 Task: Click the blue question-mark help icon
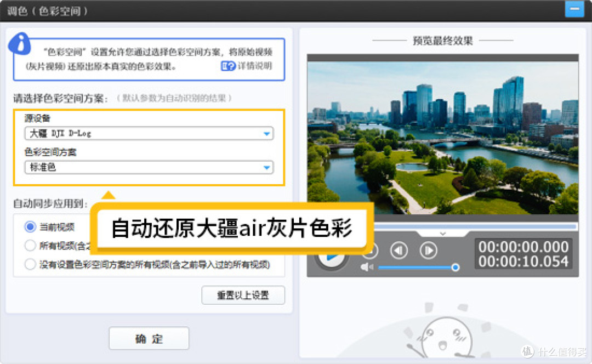(x=228, y=66)
